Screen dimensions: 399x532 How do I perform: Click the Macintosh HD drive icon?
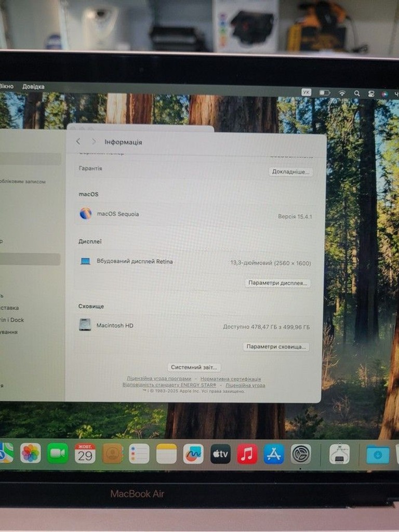click(85, 325)
